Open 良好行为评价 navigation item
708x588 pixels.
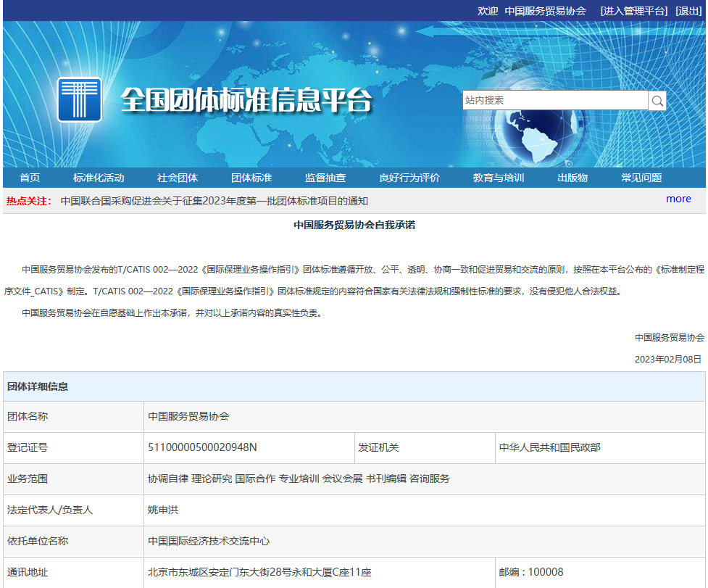409,178
